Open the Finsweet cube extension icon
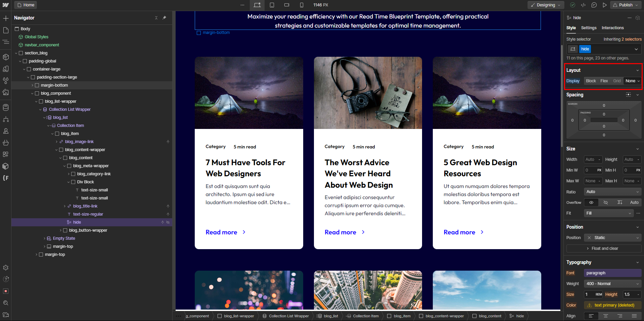The height and width of the screenshot is (321, 644). pos(6,166)
